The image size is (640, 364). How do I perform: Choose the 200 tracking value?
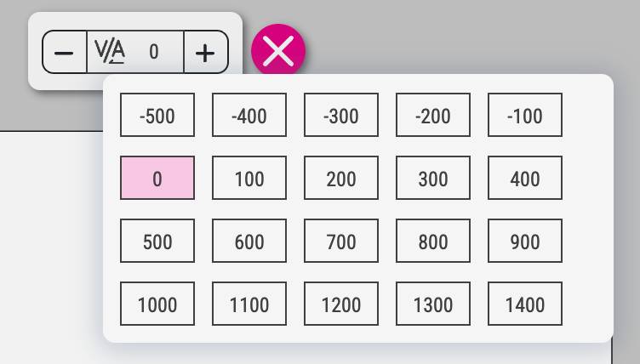click(341, 179)
